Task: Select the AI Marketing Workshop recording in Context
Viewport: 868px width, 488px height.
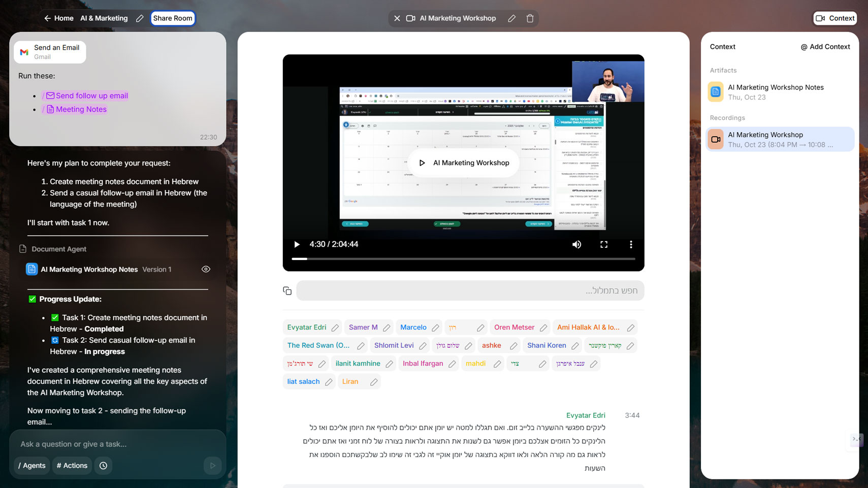Action: point(780,140)
